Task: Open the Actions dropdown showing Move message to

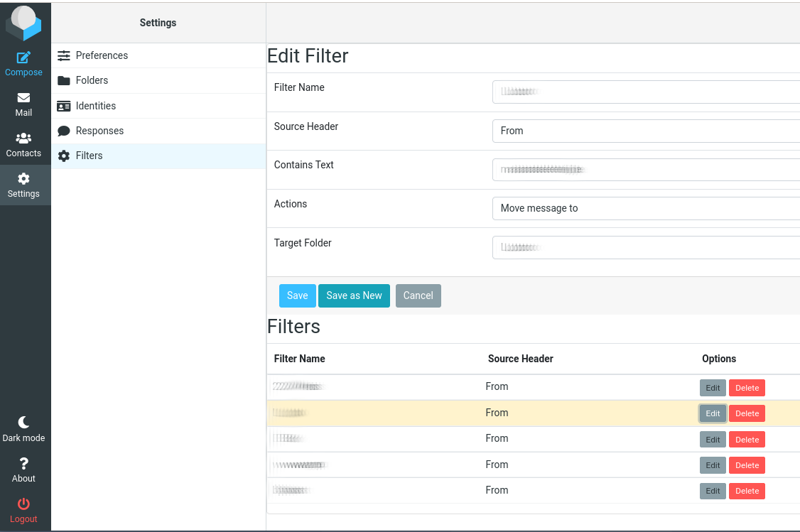Action: click(x=646, y=209)
